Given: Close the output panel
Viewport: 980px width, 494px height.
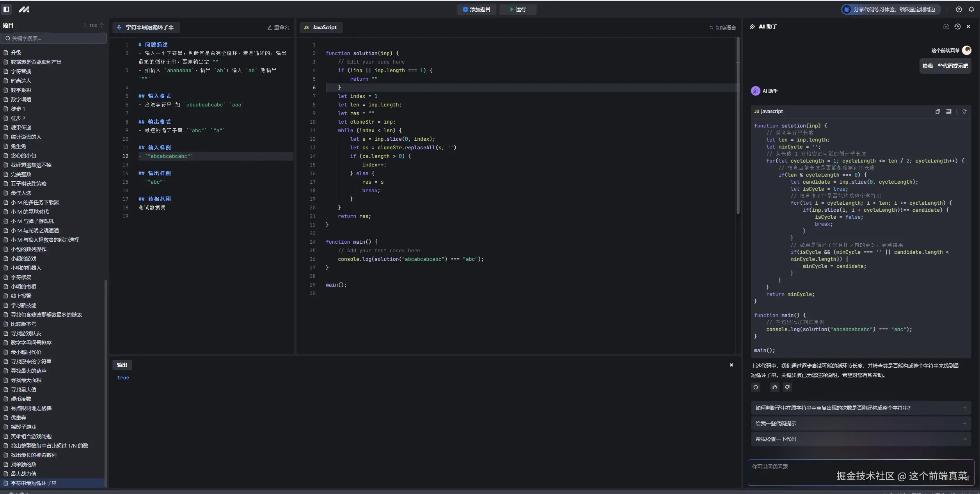Looking at the screenshot, I should pos(731,365).
